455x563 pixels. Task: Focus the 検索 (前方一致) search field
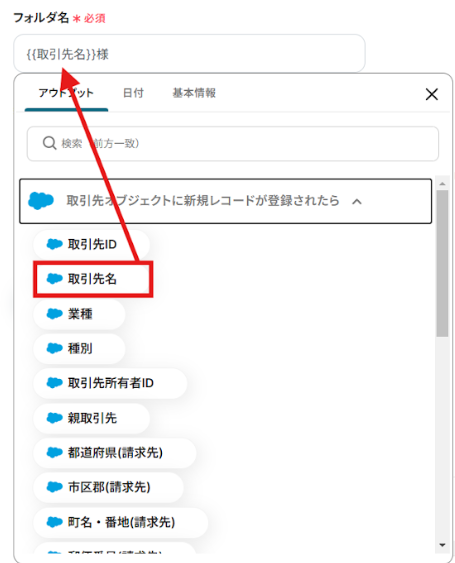[233, 143]
